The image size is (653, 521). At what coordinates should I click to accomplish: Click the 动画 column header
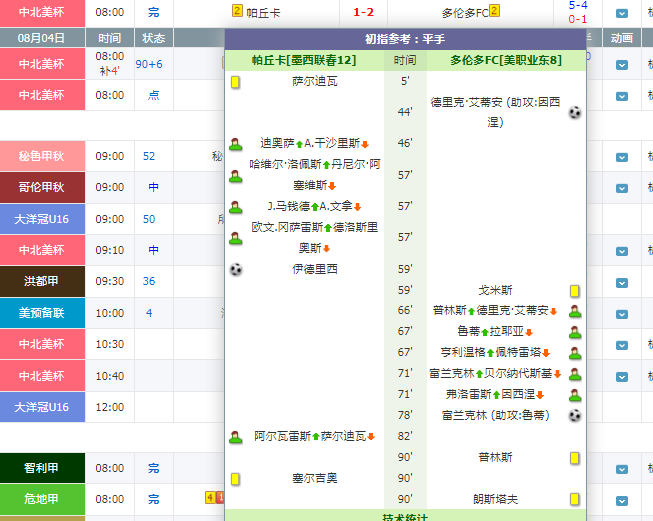(621, 37)
